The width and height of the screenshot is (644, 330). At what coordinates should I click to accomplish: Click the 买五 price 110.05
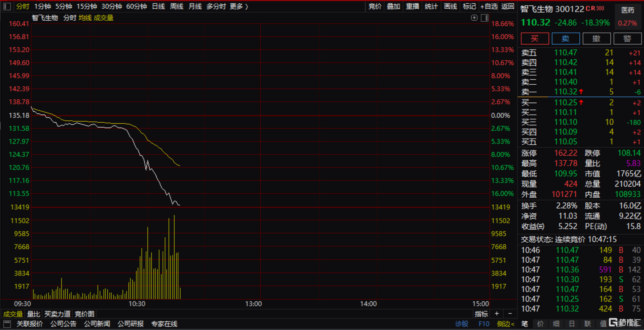click(566, 142)
